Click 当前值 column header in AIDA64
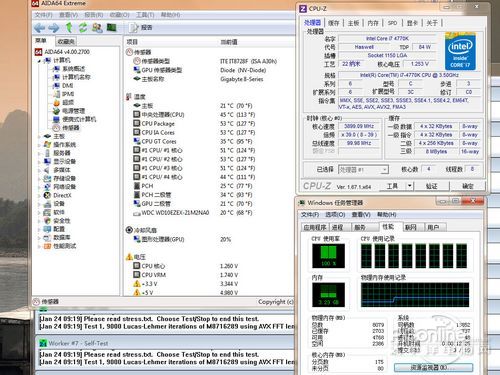 point(229,42)
